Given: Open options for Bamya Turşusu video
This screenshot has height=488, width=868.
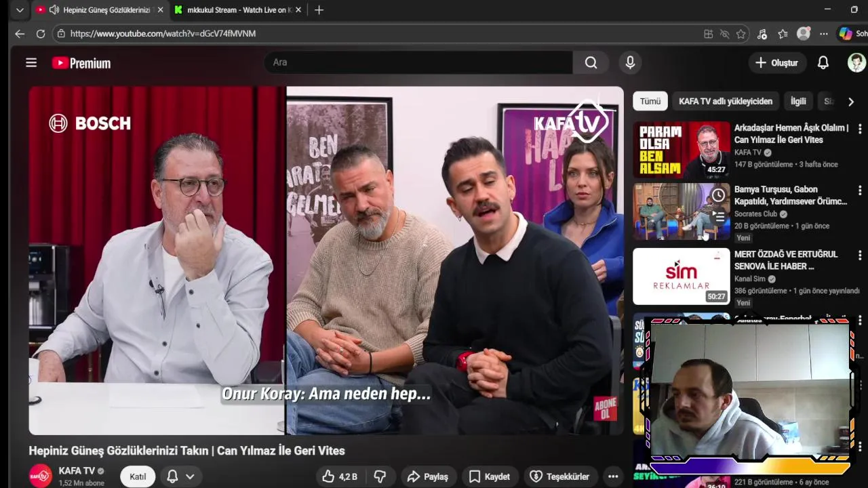Looking at the screenshot, I should tap(860, 190).
